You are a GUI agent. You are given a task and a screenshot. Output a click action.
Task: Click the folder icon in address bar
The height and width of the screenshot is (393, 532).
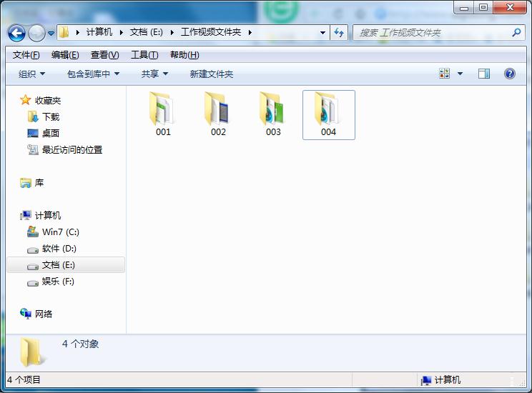tap(64, 33)
